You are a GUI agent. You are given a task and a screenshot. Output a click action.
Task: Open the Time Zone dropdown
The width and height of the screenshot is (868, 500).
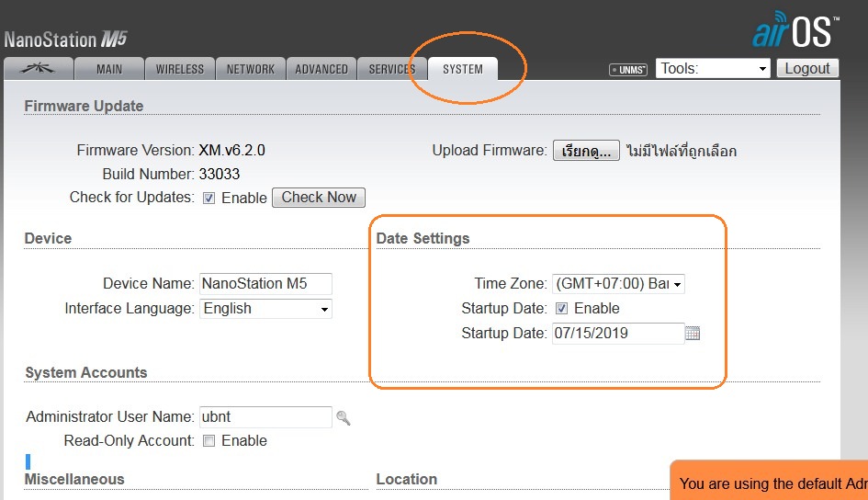pyautogui.click(x=618, y=283)
